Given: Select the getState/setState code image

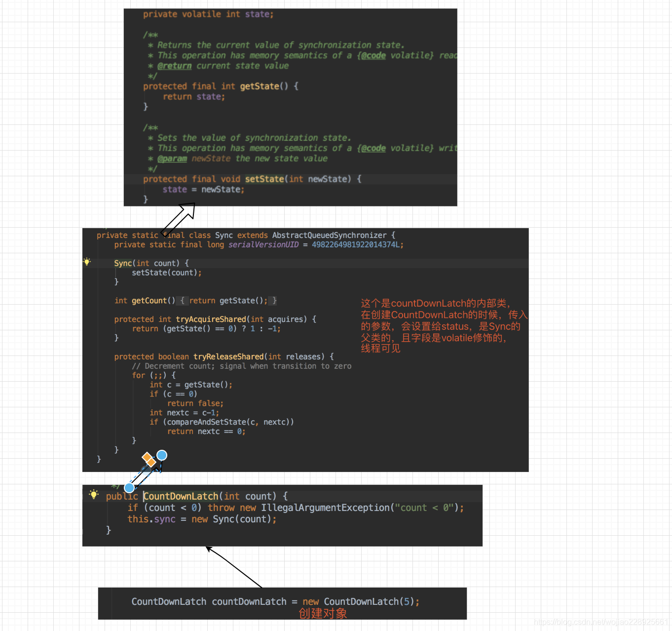Looking at the screenshot, I should tap(290, 107).
